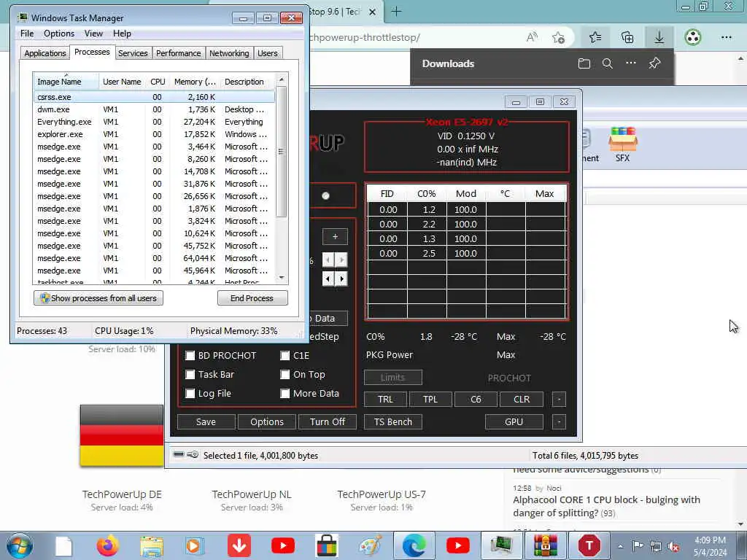The image size is (747, 560).
Task: Show hidden system tray icons
Action: 620,546
